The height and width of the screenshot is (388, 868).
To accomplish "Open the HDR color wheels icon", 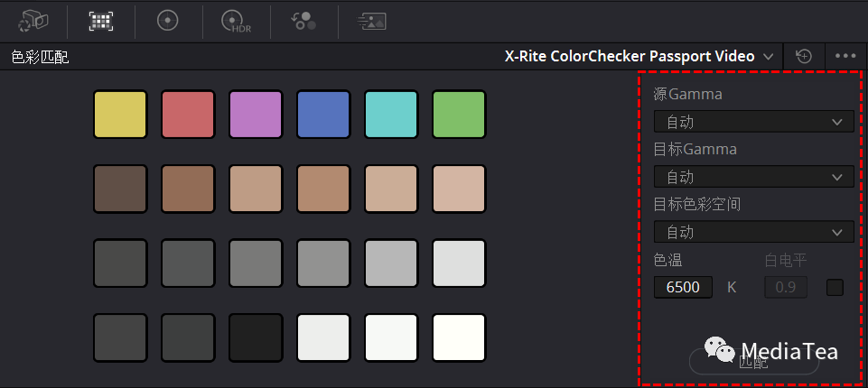I will pyautogui.click(x=236, y=22).
